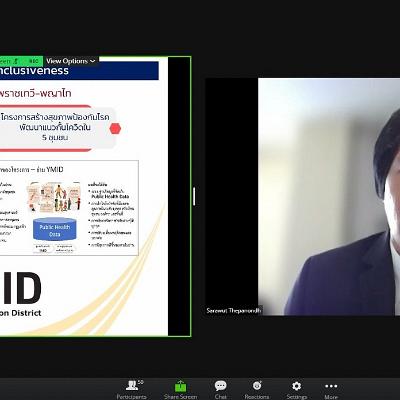Click the 'YMID' project label text
This screenshot has height=400, width=400.
[55, 170]
